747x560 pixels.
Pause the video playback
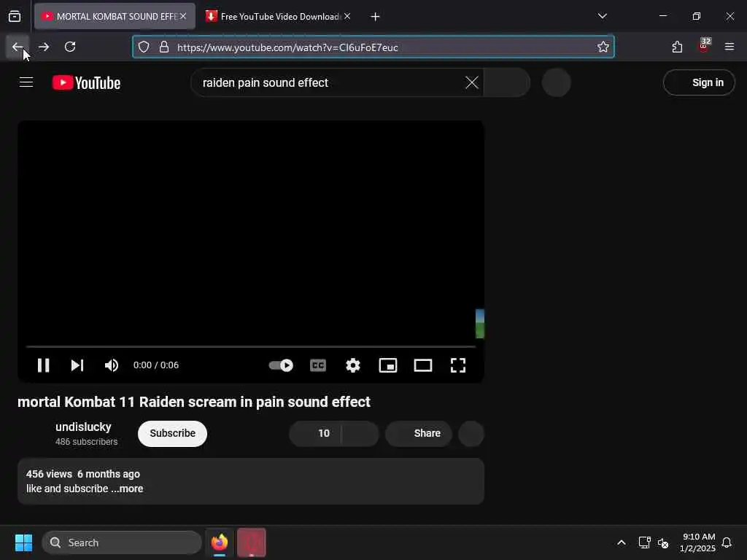pyautogui.click(x=43, y=365)
